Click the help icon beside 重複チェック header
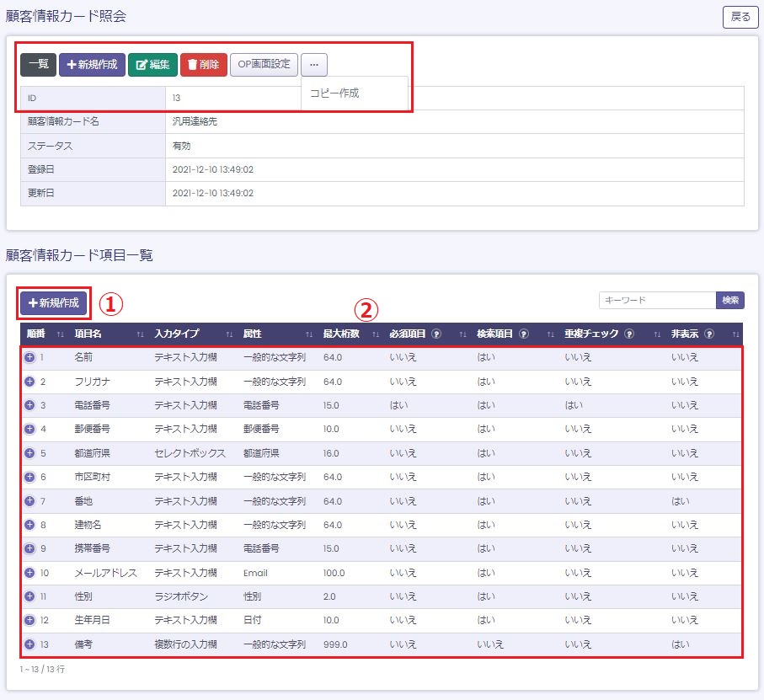 click(629, 334)
